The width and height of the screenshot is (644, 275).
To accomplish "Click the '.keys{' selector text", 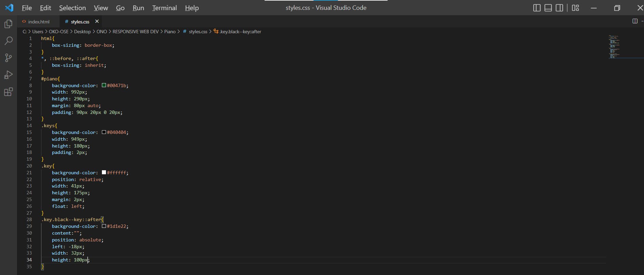I will (49, 125).
